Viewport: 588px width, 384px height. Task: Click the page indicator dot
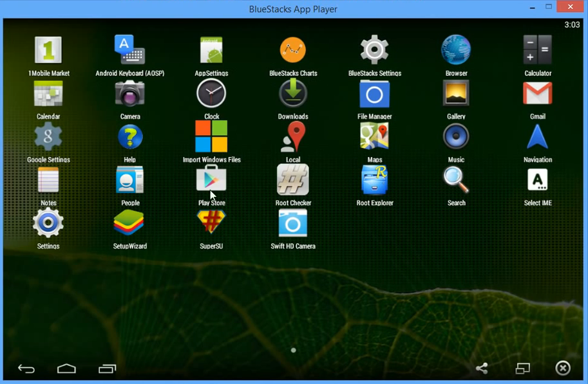pyautogui.click(x=293, y=351)
